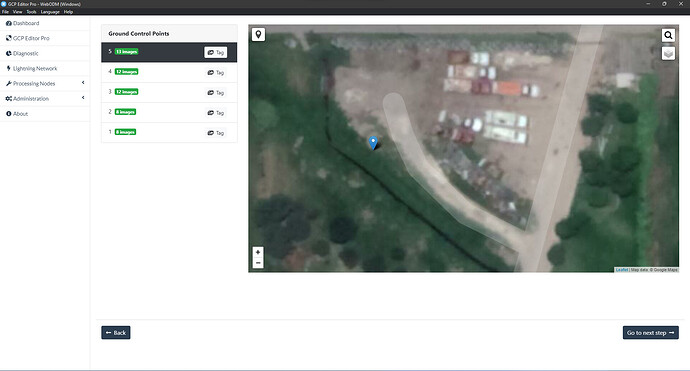Click Tag button for control point 5
This screenshot has width=690, height=371.
tap(216, 52)
